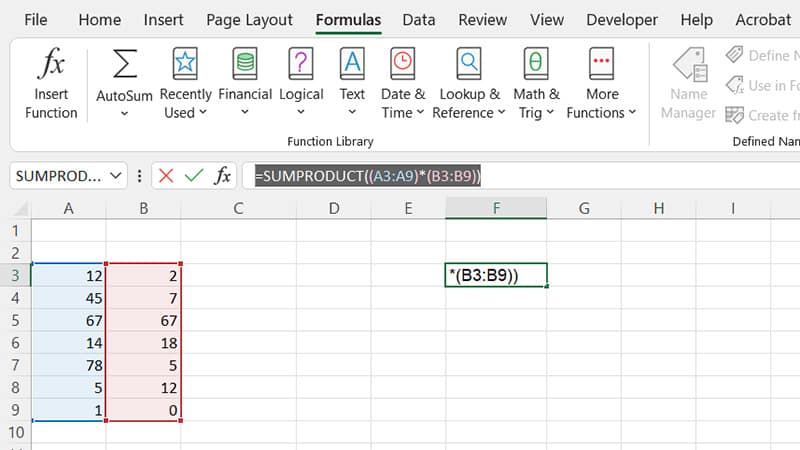Expand the Logical dropdown chevron
800x450 pixels.
[301, 112]
